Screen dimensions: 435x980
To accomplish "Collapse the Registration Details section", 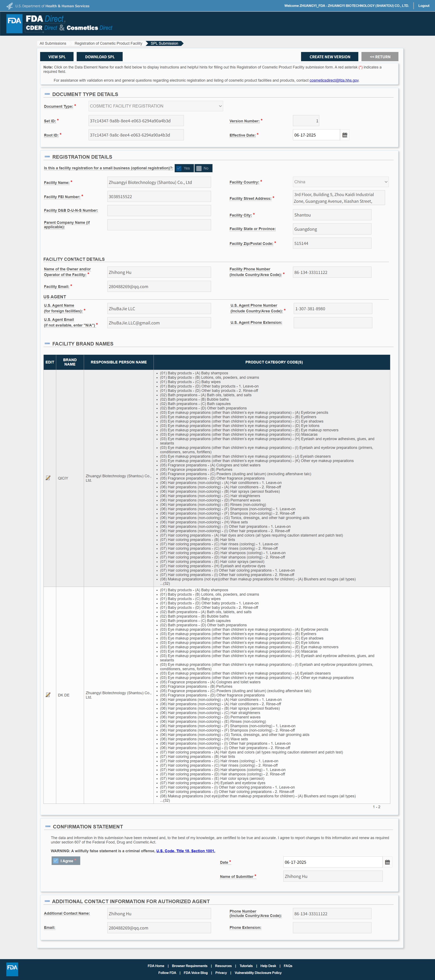I will coord(47,157).
